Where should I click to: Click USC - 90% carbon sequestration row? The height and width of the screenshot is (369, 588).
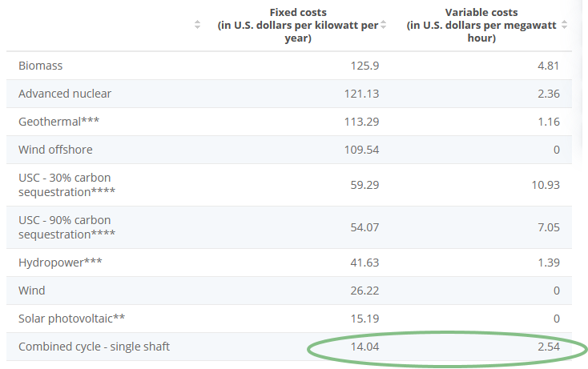click(x=66, y=227)
